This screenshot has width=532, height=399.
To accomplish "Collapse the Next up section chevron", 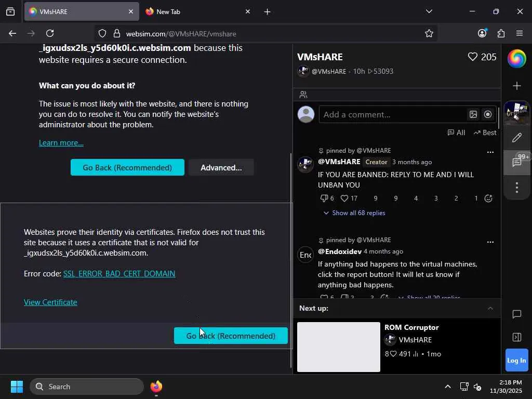I will (490, 309).
